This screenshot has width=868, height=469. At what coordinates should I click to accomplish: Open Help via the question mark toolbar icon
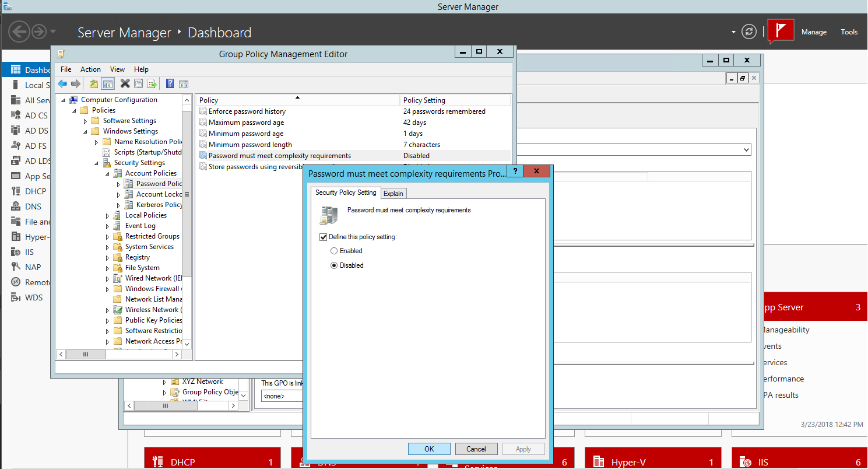click(x=169, y=83)
